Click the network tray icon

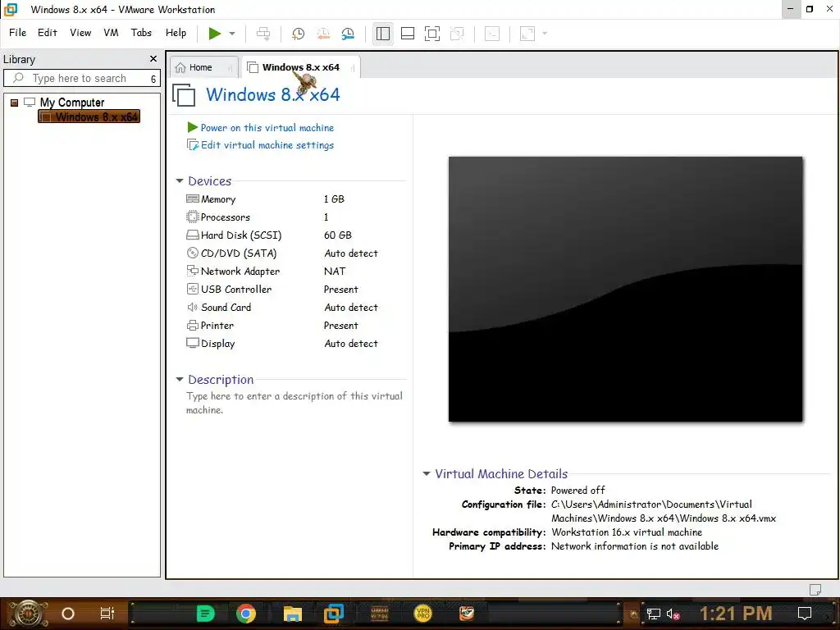tap(653, 614)
